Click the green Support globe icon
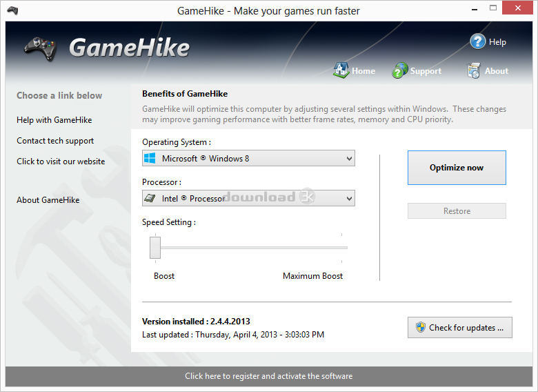 tap(400, 70)
